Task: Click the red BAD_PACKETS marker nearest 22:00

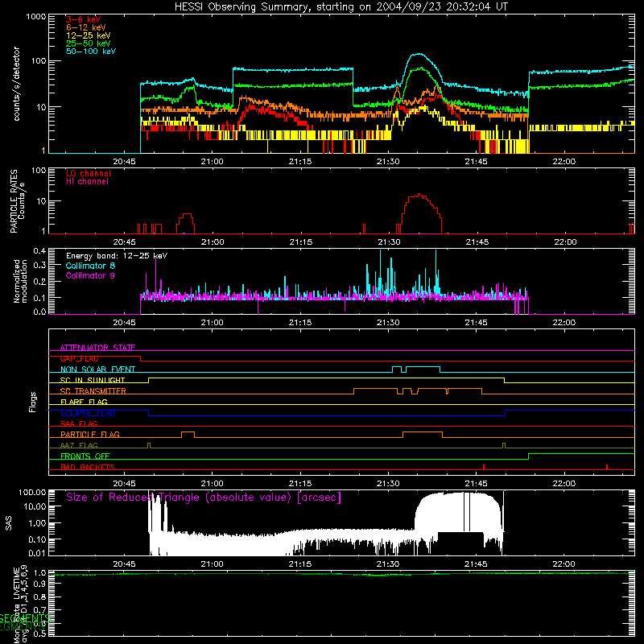Action: (607, 467)
